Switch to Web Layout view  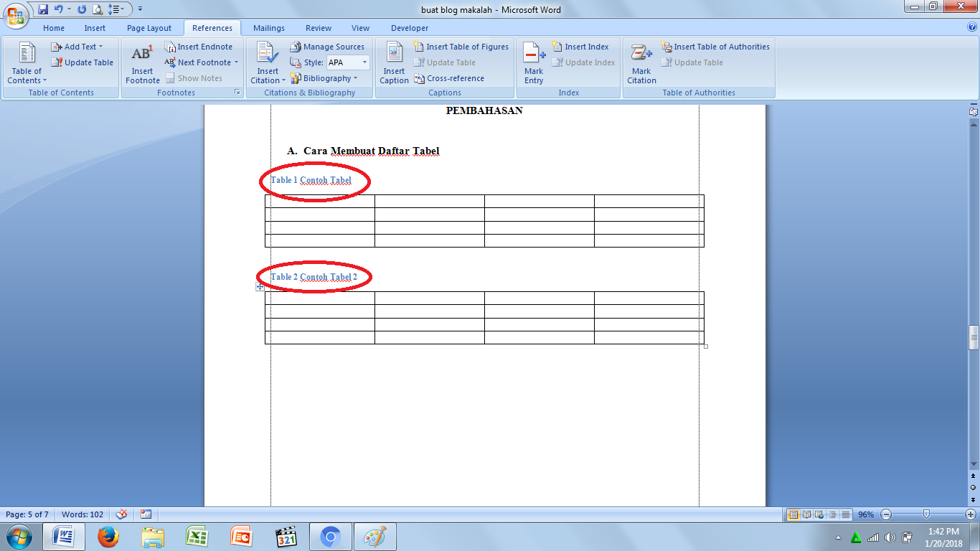click(x=819, y=514)
